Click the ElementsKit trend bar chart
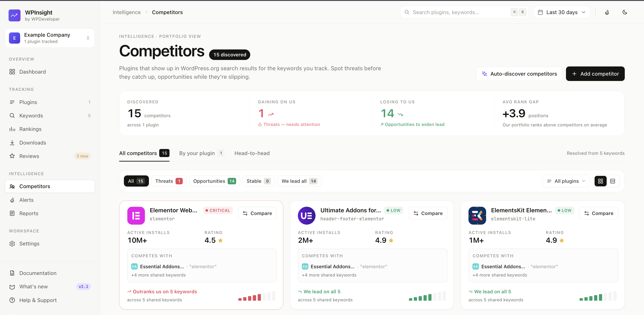 pos(598,296)
